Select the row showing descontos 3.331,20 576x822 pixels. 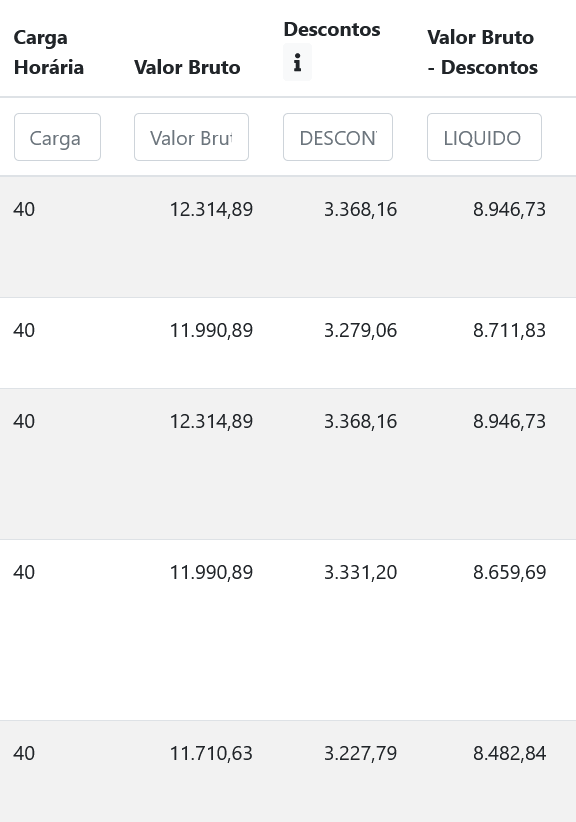point(360,572)
